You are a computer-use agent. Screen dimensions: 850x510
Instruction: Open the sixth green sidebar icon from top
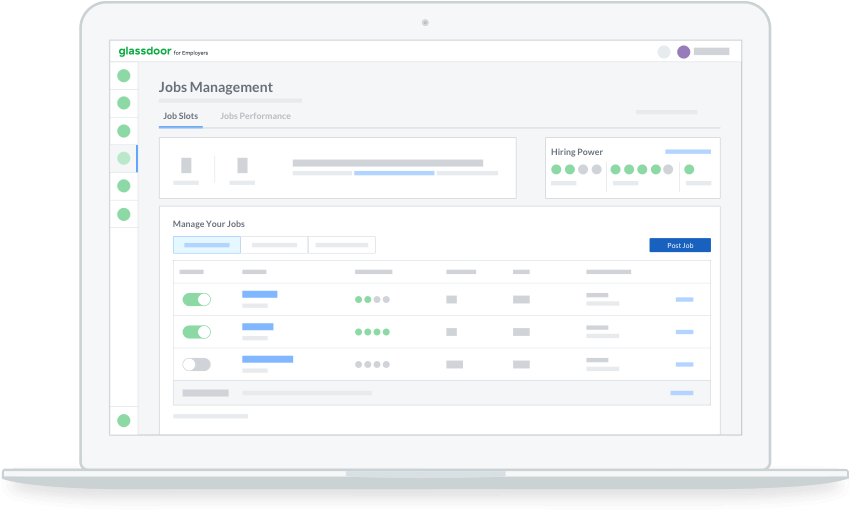[124, 214]
